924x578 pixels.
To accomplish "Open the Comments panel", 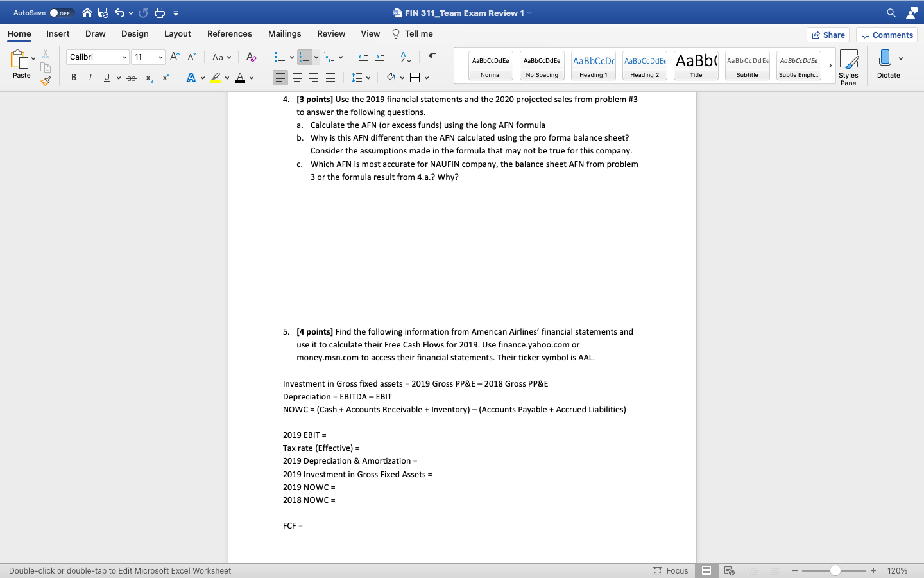I will coord(886,35).
